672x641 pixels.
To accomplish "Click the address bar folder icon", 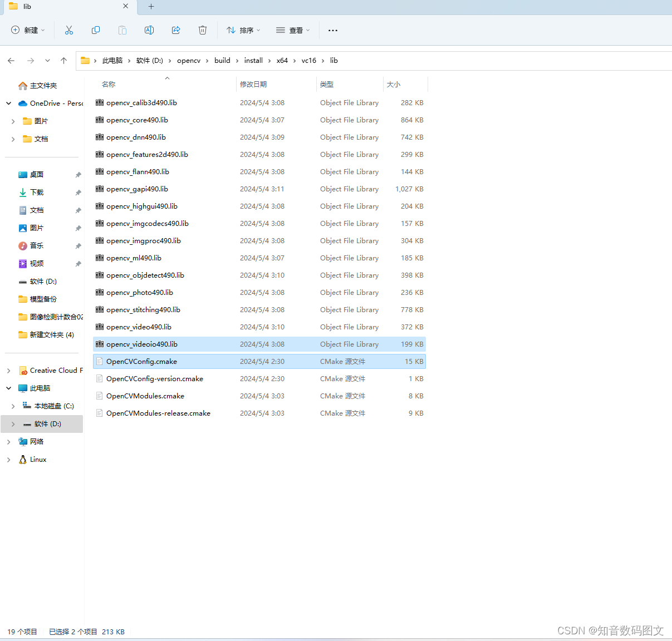I will [x=85, y=61].
